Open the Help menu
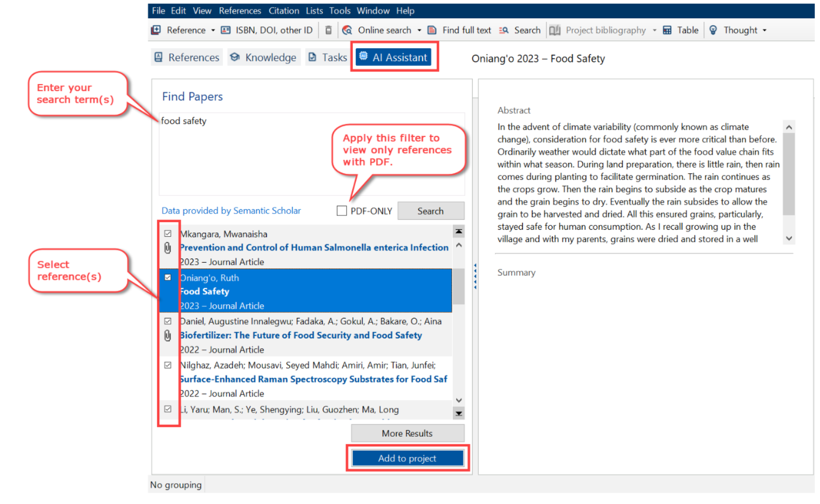 coord(405,11)
